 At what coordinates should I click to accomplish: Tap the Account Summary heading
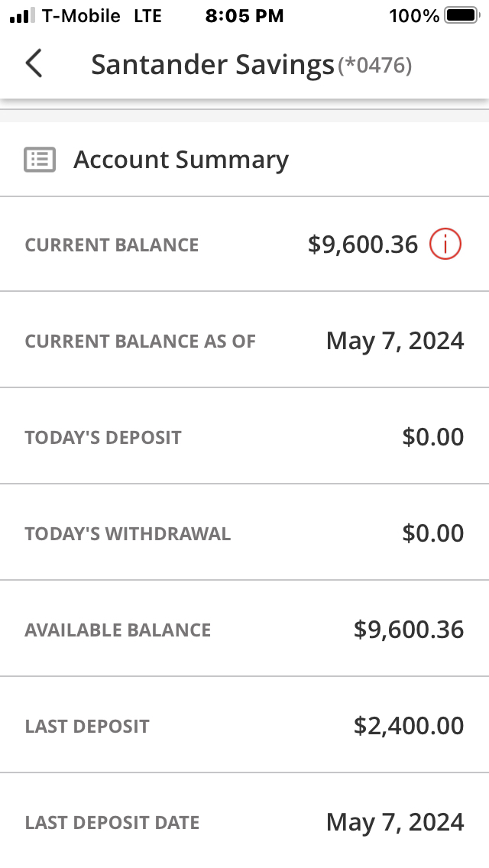pyautogui.click(x=181, y=160)
